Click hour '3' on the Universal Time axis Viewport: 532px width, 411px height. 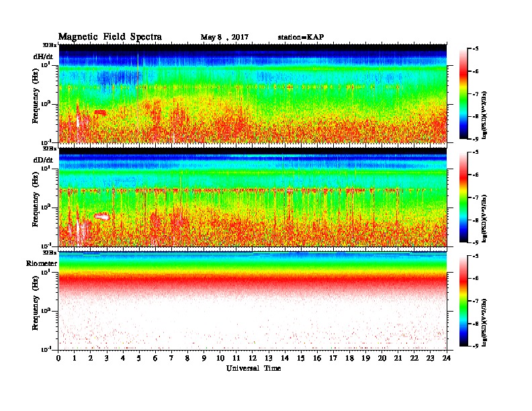click(107, 358)
